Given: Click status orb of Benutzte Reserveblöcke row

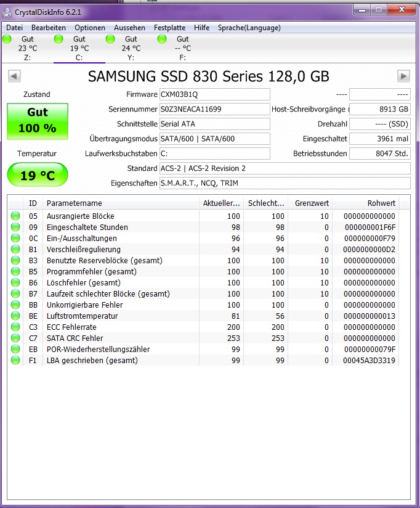Looking at the screenshot, I should [15, 260].
